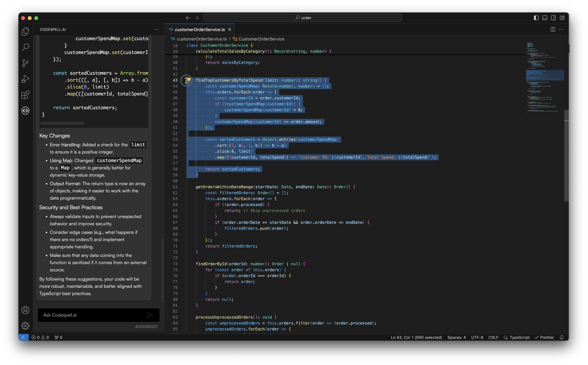Click the CRLF end-of-line button
The image size is (588, 365).
click(493, 338)
